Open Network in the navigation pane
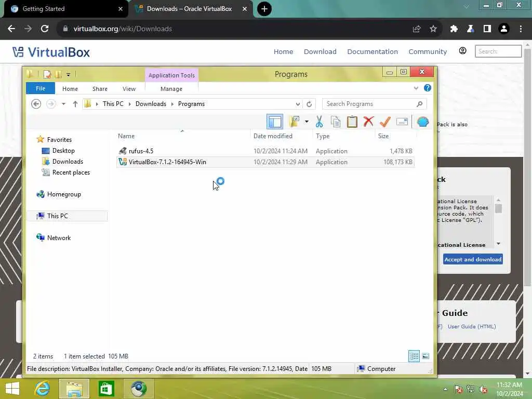 [59, 238]
